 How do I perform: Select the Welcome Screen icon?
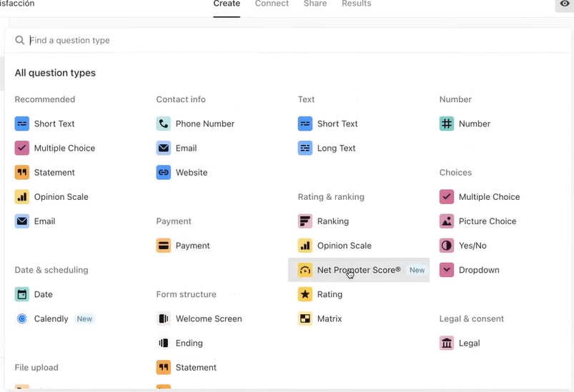point(164,318)
